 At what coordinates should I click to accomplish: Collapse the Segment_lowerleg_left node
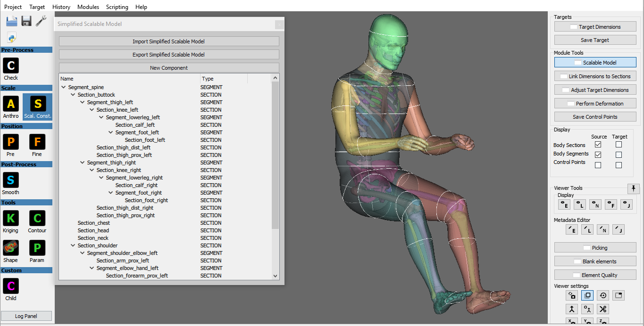coord(101,117)
